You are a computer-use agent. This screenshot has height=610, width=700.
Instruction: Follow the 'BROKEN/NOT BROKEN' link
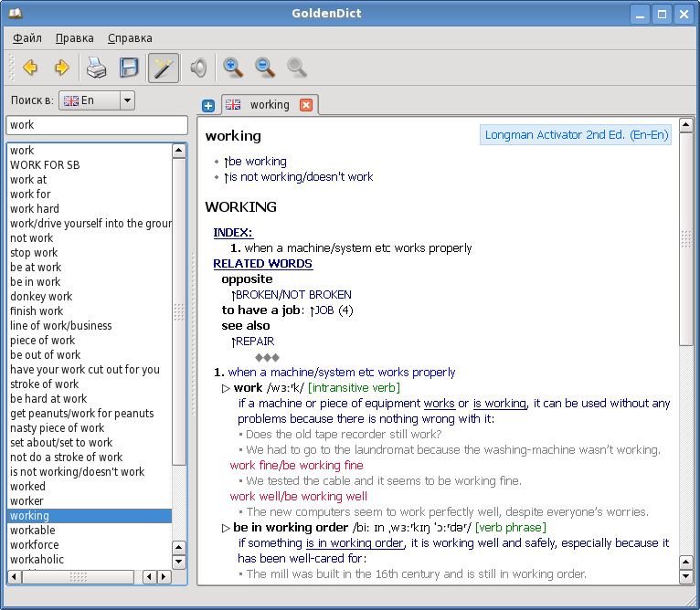point(293,295)
